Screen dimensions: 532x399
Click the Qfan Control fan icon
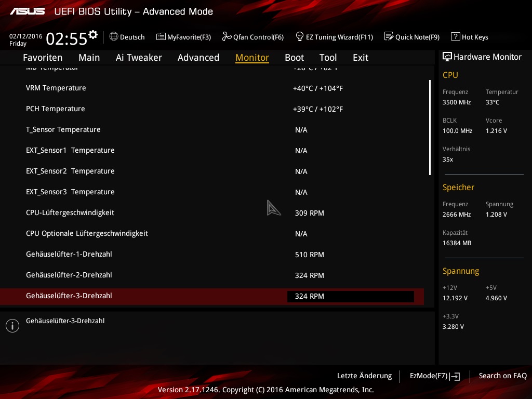(227, 36)
